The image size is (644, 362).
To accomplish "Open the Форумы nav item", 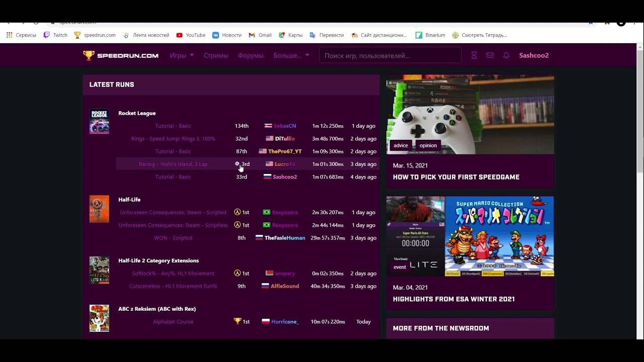I will [x=251, y=55].
